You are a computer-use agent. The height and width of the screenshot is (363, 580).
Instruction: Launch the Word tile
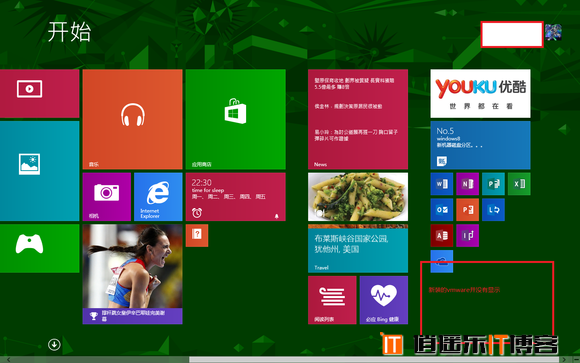tap(442, 184)
